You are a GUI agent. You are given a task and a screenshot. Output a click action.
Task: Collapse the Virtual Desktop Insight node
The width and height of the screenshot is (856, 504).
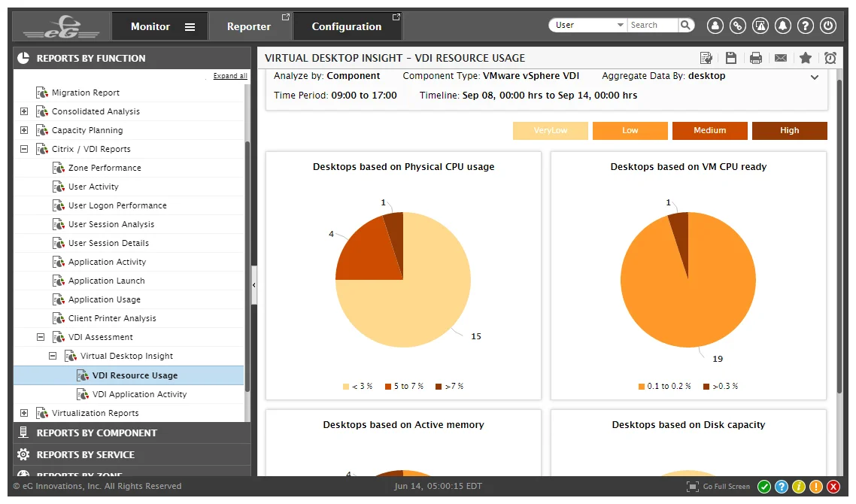[53, 356]
